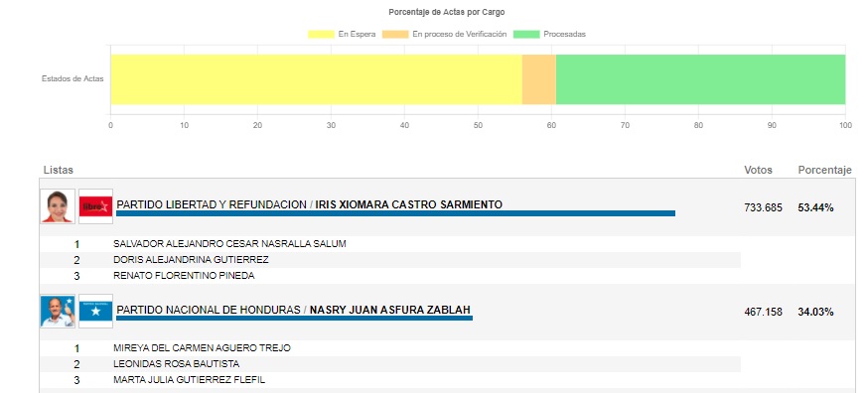Click the green Procesadas bar segment
The image size is (868, 393).
tap(700, 79)
